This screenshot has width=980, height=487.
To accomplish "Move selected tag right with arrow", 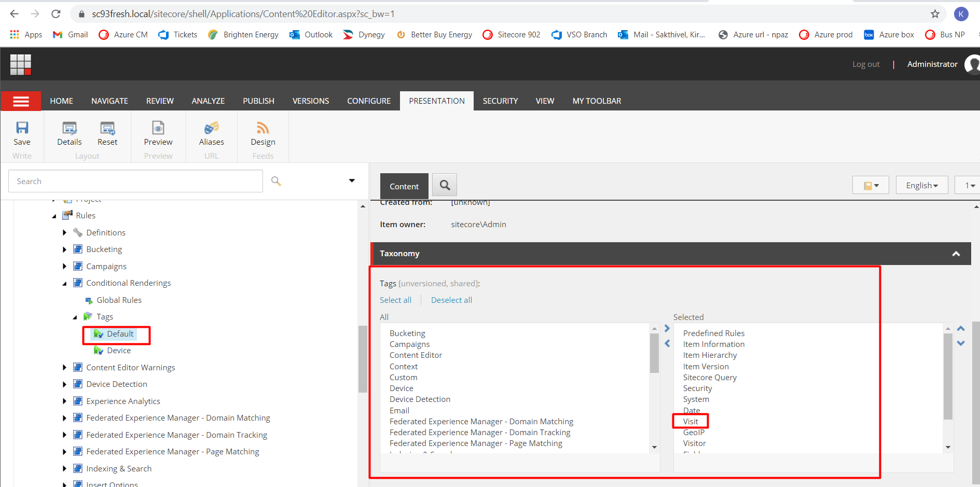I will pyautogui.click(x=667, y=328).
